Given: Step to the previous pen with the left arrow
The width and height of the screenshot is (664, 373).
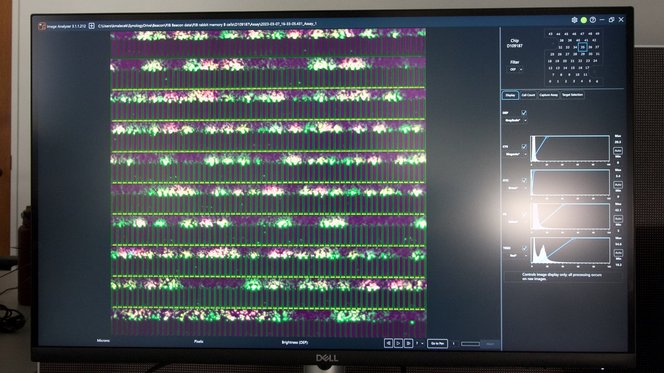Looking at the screenshot, I should click(388, 343).
